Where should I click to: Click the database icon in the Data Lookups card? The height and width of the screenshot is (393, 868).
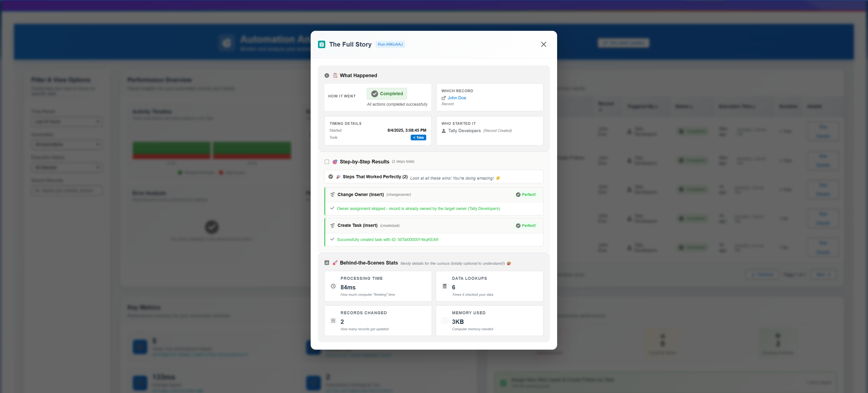(x=445, y=286)
